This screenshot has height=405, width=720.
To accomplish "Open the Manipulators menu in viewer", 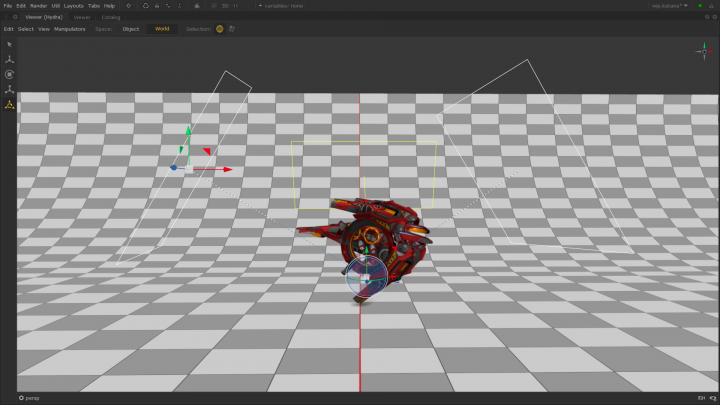I will pyautogui.click(x=70, y=29).
